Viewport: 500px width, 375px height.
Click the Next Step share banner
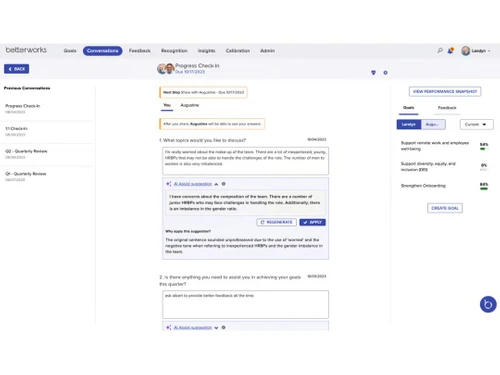203,92
